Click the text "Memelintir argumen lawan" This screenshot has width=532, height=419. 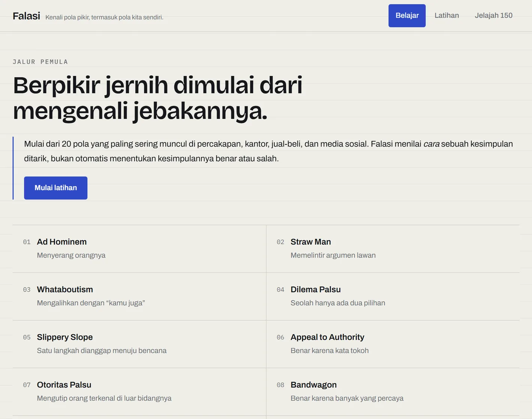[333, 255]
